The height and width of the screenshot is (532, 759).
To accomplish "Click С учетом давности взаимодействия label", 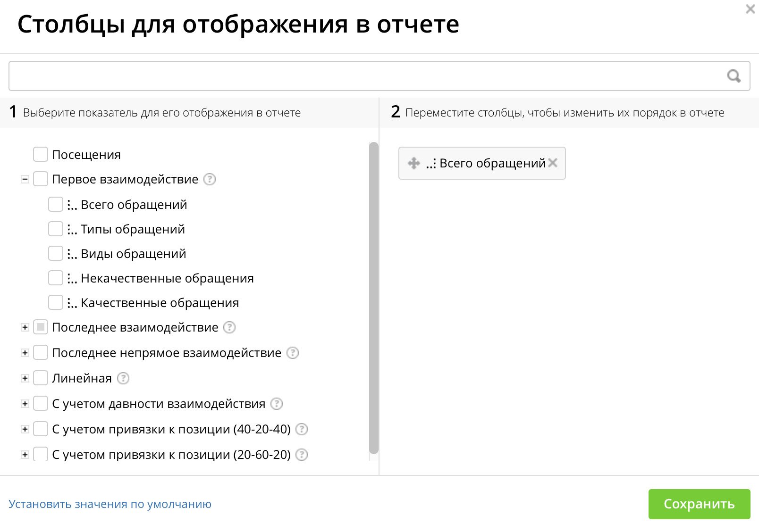I will pyautogui.click(x=159, y=404).
